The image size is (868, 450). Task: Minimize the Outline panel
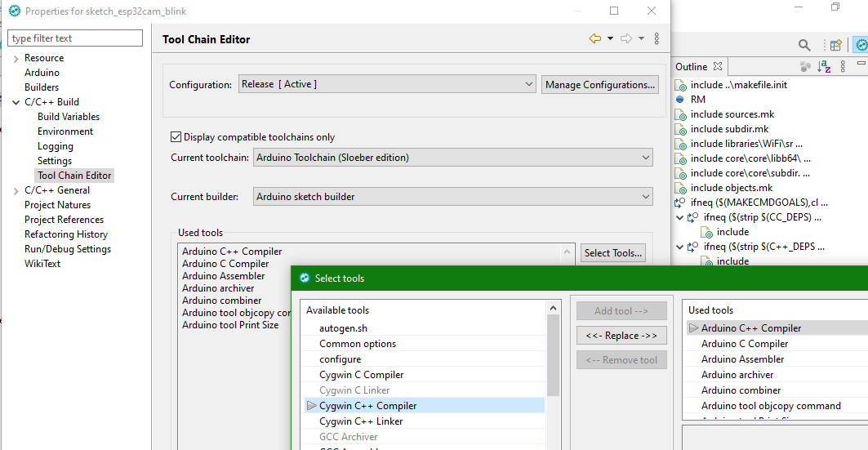pos(861,64)
